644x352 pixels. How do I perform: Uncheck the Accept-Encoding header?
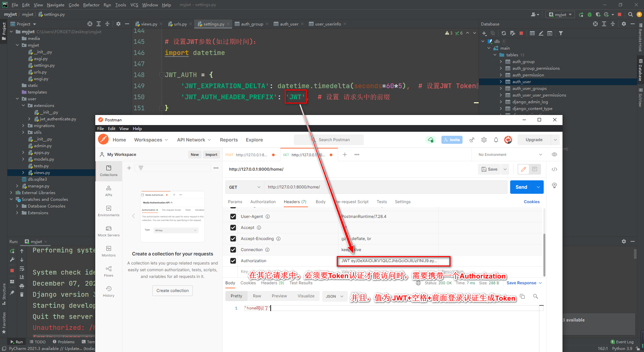(x=233, y=239)
